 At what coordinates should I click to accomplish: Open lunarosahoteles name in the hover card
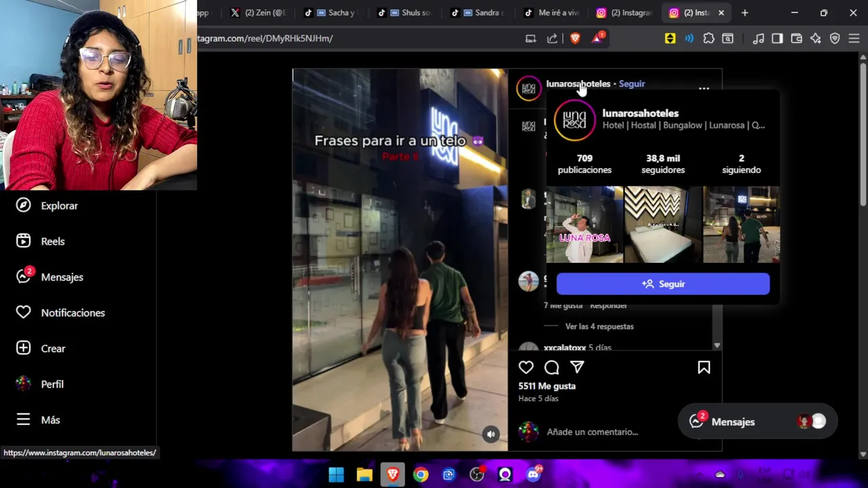640,113
